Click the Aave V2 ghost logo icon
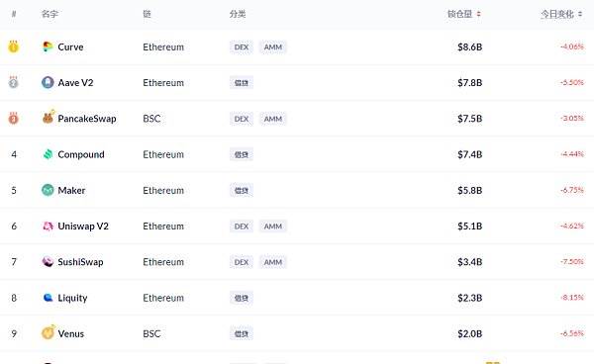This screenshot has width=594, height=364. (48, 82)
